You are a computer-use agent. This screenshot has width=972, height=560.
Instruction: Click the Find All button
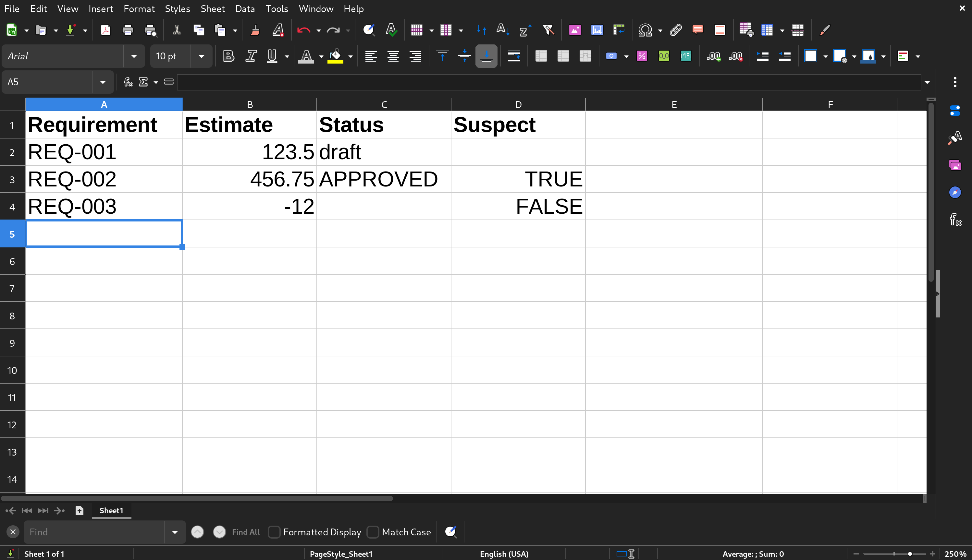(x=246, y=532)
